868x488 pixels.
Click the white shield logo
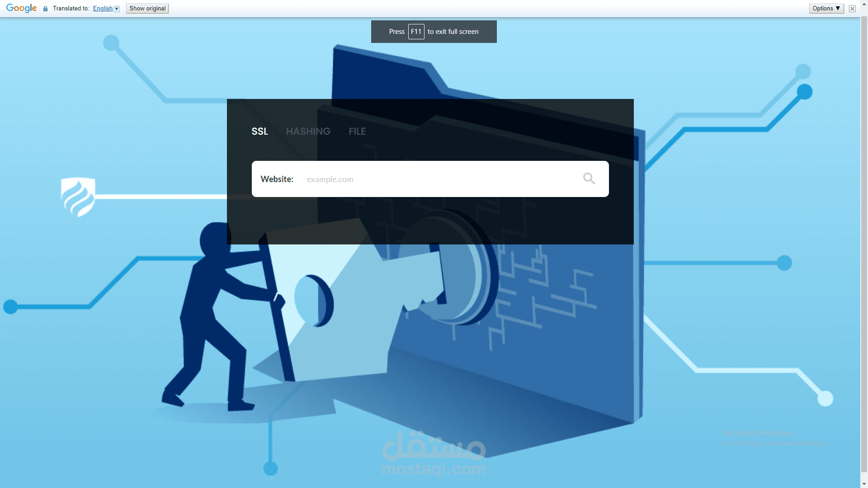coord(78,197)
